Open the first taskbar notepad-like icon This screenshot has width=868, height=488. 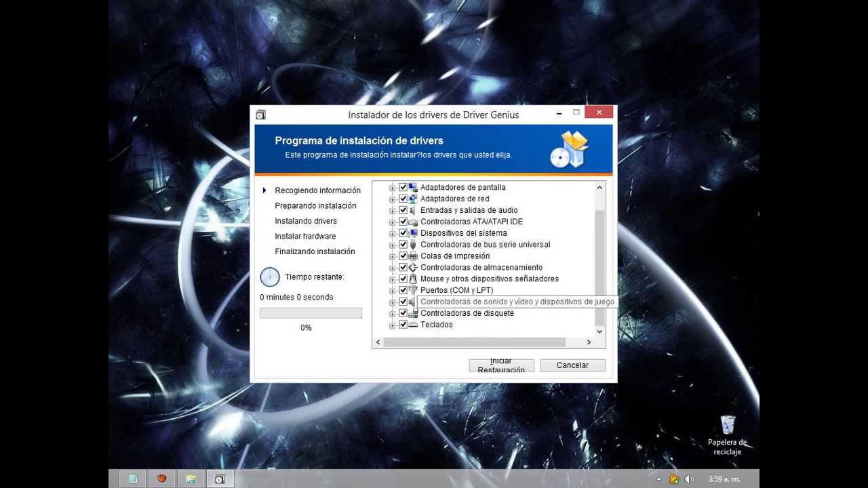(133, 479)
